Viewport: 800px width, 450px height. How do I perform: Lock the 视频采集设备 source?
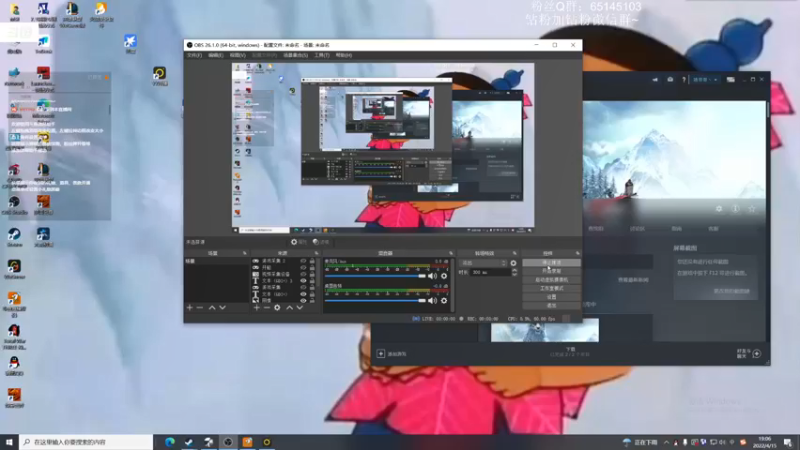click(x=312, y=274)
